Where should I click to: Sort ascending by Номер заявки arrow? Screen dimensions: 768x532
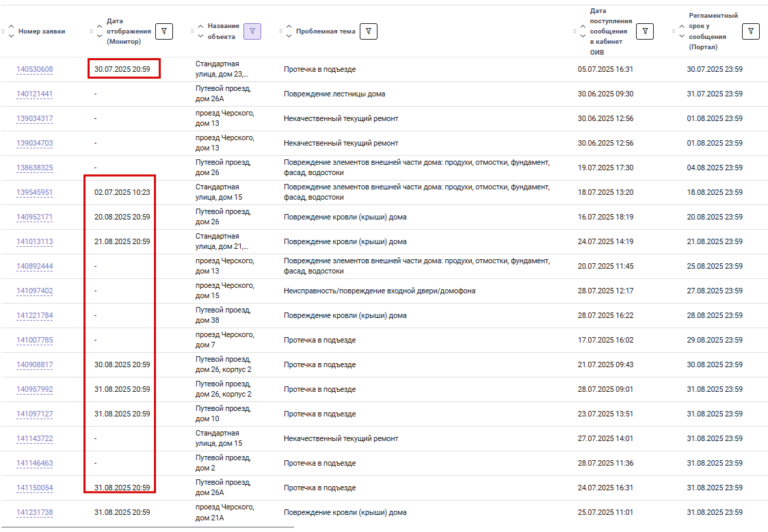point(11,27)
